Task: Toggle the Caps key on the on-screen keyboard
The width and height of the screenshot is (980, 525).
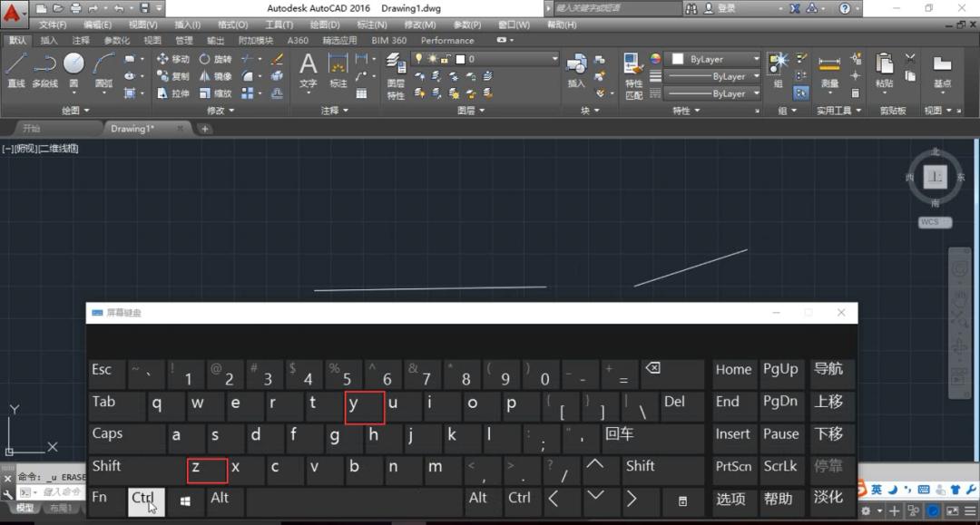Action: [107, 434]
